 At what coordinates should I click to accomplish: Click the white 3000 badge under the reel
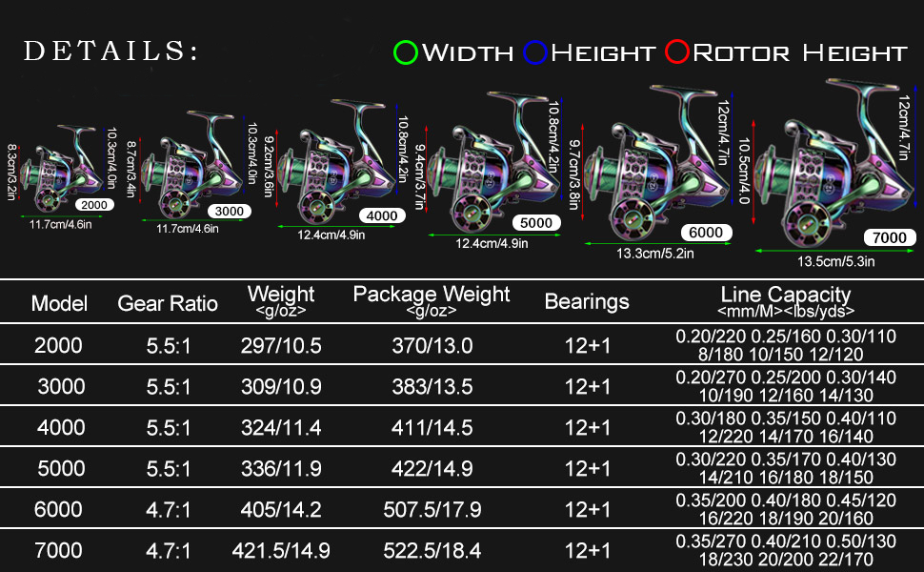click(230, 211)
